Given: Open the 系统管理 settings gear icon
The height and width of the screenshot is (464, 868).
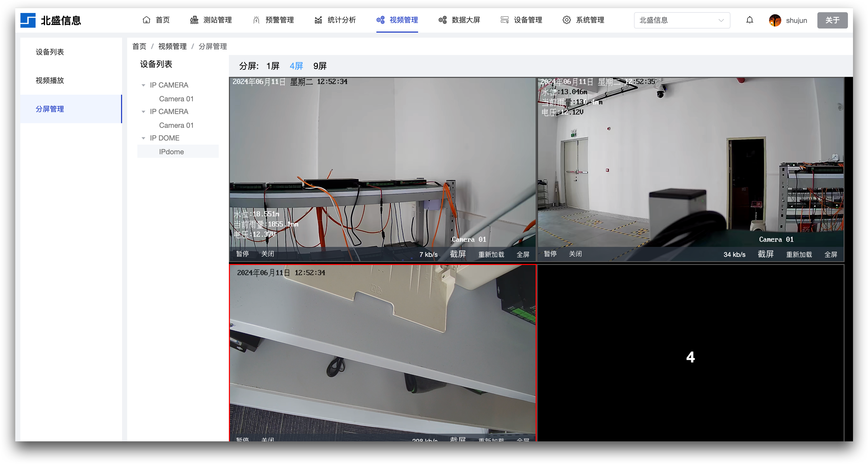Looking at the screenshot, I should [567, 20].
